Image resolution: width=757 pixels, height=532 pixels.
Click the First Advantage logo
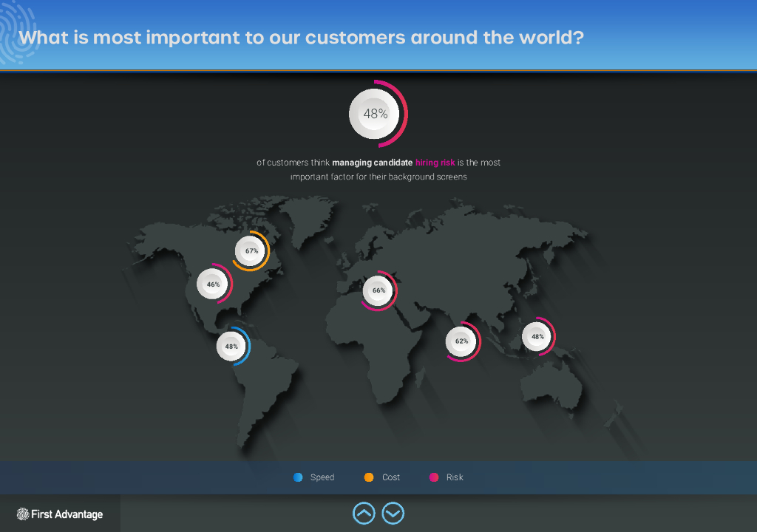60,514
